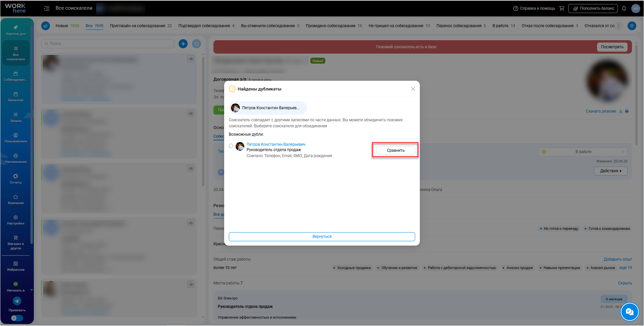Close the Найдены дубликаты dialog
The height and width of the screenshot is (326, 644).
tap(413, 89)
